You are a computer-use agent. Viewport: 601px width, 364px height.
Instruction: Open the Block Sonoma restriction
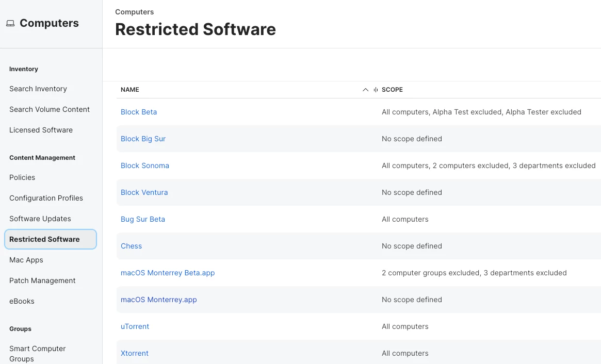[x=145, y=166]
